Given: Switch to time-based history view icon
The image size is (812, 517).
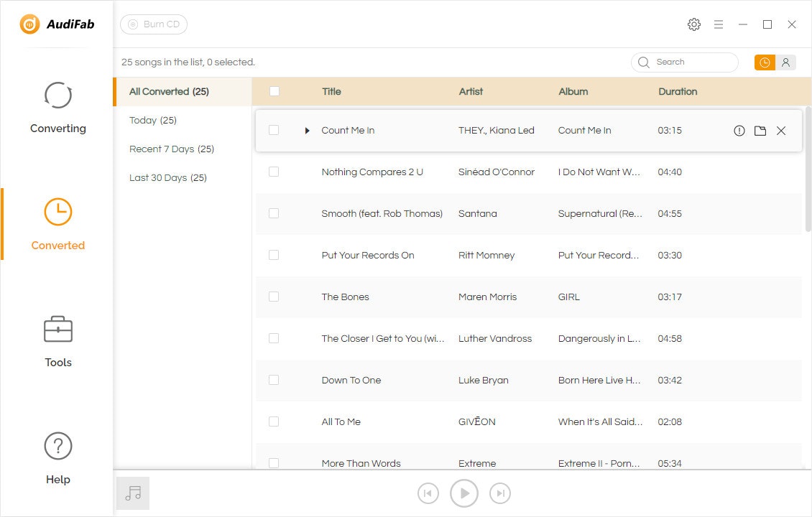Looking at the screenshot, I should pos(765,62).
